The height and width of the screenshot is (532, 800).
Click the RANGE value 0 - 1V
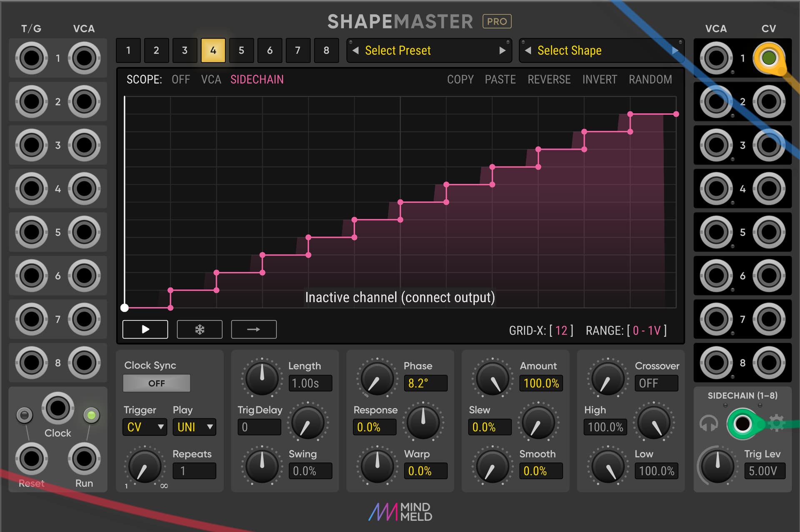[647, 331]
